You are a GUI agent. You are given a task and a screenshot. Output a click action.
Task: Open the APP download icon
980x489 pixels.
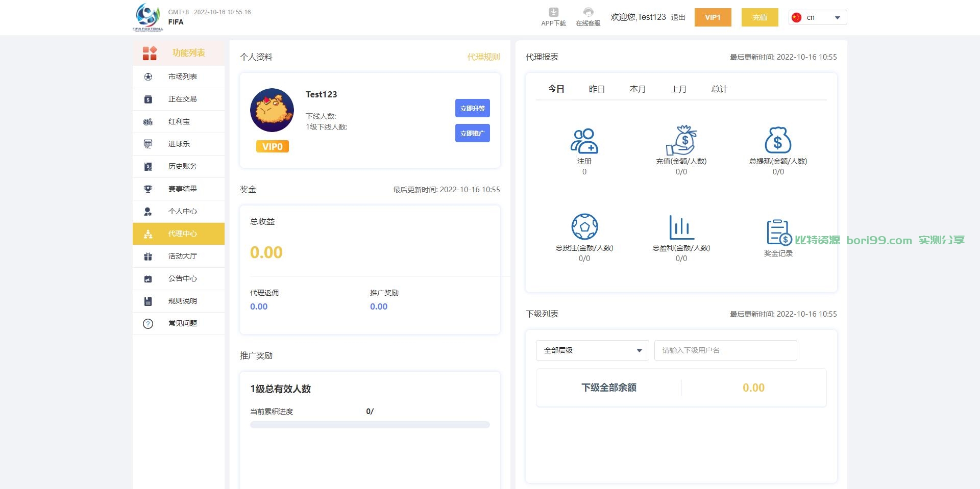coord(553,12)
